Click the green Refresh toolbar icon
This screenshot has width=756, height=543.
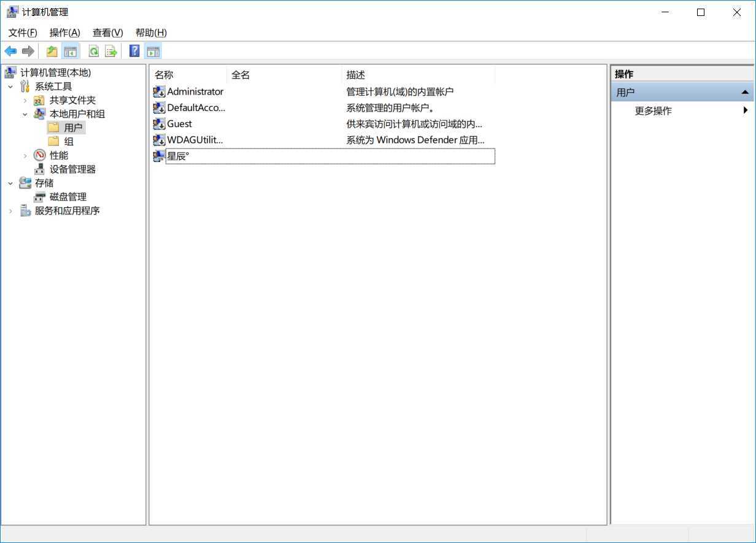pyautogui.click(x=94, y=52)
